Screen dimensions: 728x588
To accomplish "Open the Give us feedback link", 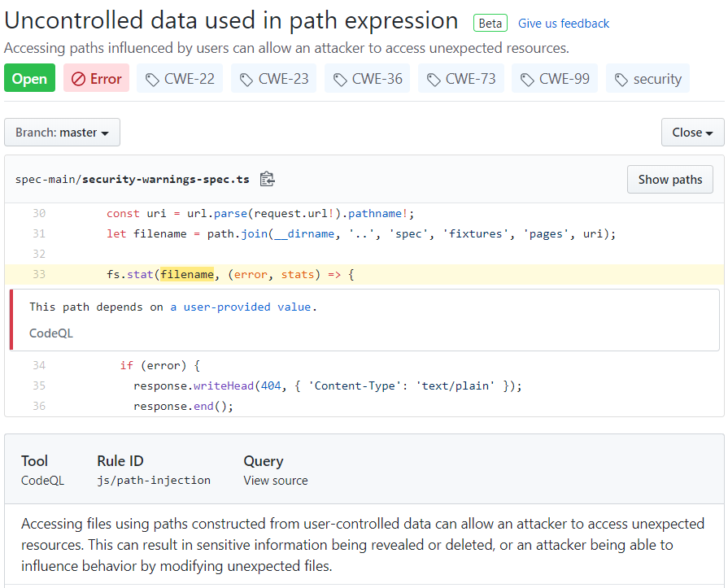I will click(563, 23).
